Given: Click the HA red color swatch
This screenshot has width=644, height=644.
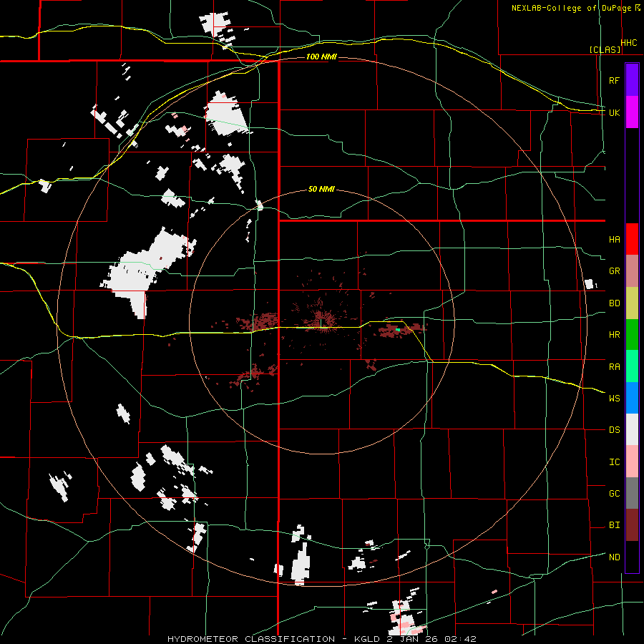Looking at the screenshot, I should coord(632,239).
